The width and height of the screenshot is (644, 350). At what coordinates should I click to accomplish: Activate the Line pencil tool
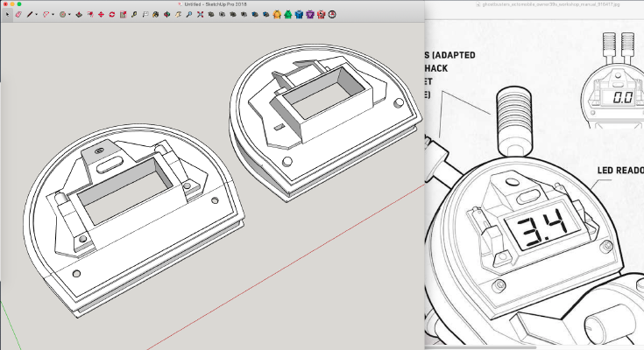coord(30,14)
